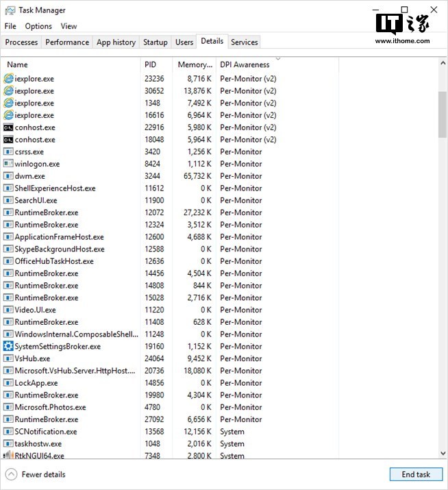
Task: Switch to the Services tab
Action: [x=245, y=42]
